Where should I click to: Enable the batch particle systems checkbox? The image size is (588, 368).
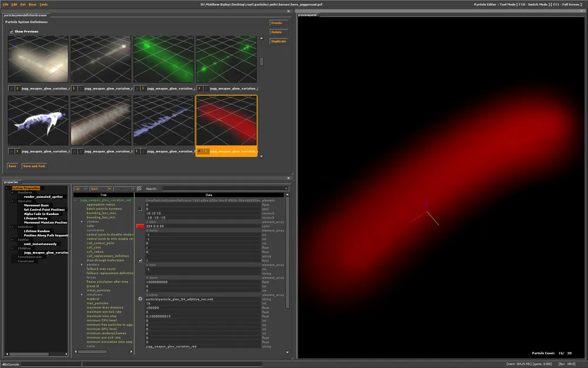(x=140, y=208)
